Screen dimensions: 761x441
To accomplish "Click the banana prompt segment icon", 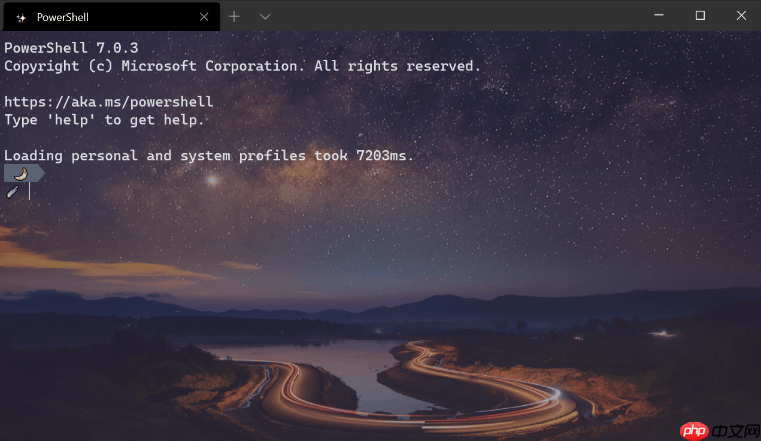I will click(20, 174).
